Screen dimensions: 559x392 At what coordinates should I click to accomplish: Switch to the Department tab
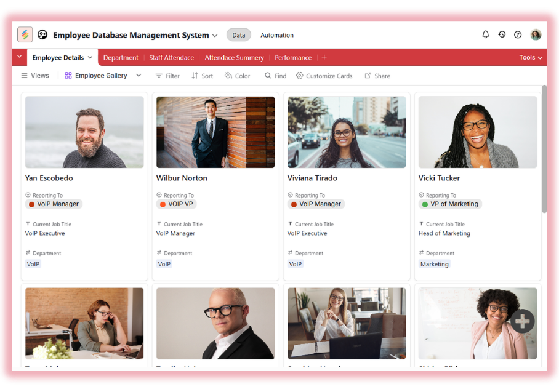121,58
